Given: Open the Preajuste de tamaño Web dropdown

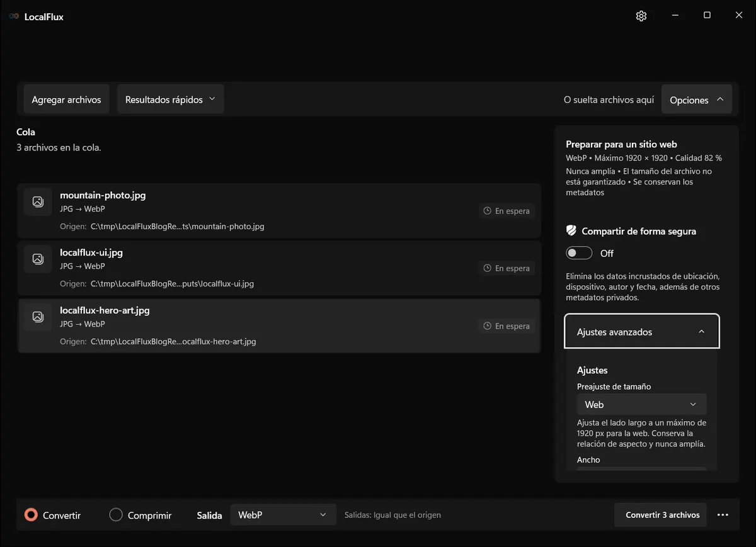Looking at the screenshot, I should click(x=641, y=404).
